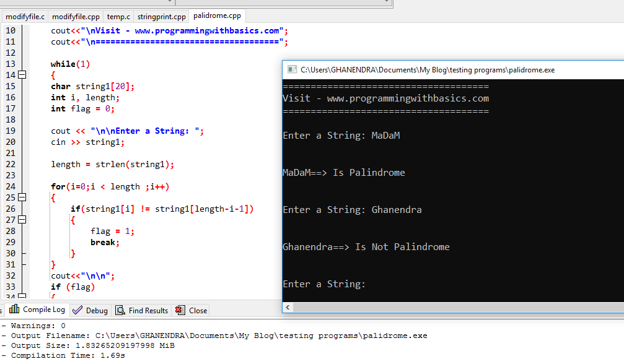Switch to the stringprint.cpp tab
Screen dimensions: 624x364
tap(160, 17)
